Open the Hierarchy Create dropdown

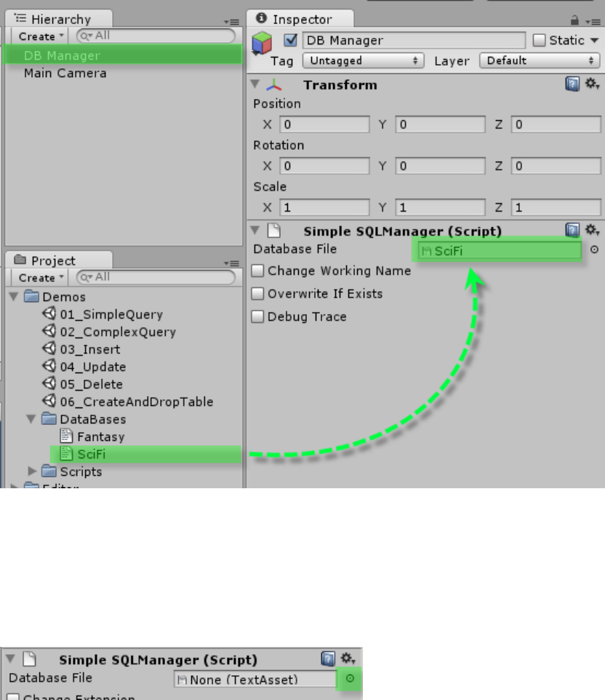[40, 36]
